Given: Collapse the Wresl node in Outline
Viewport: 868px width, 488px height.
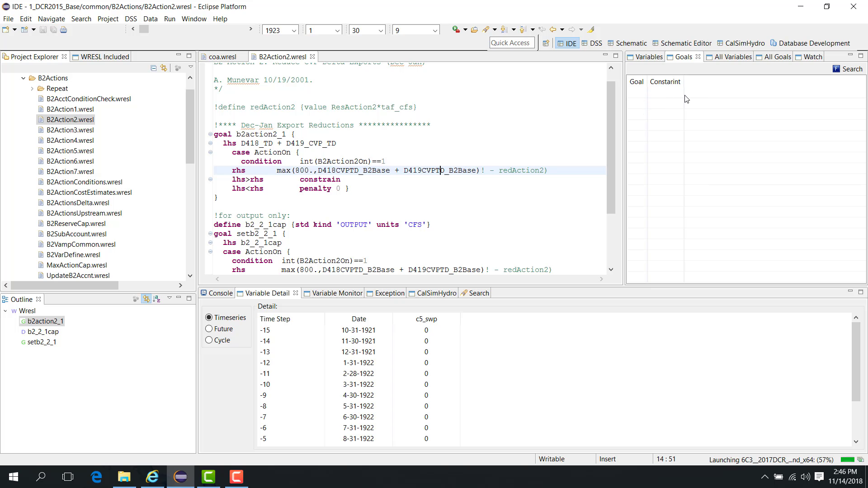Looking at the screenshot, I should click(5, 311).
